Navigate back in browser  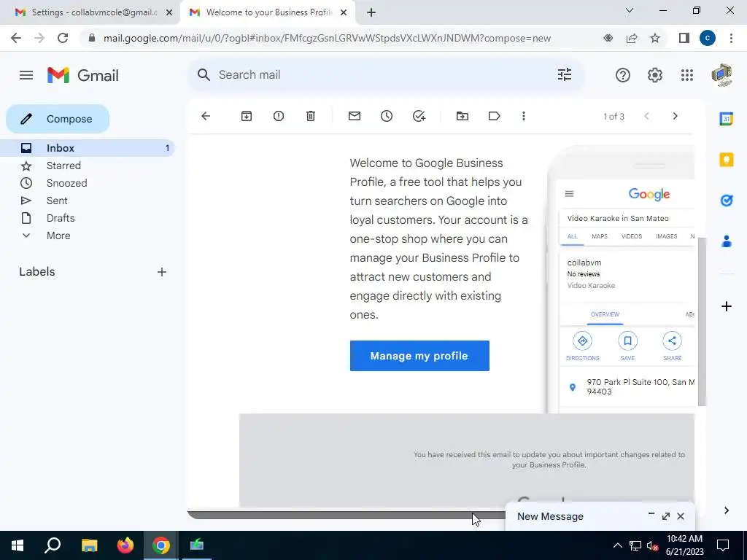(16, 38)
